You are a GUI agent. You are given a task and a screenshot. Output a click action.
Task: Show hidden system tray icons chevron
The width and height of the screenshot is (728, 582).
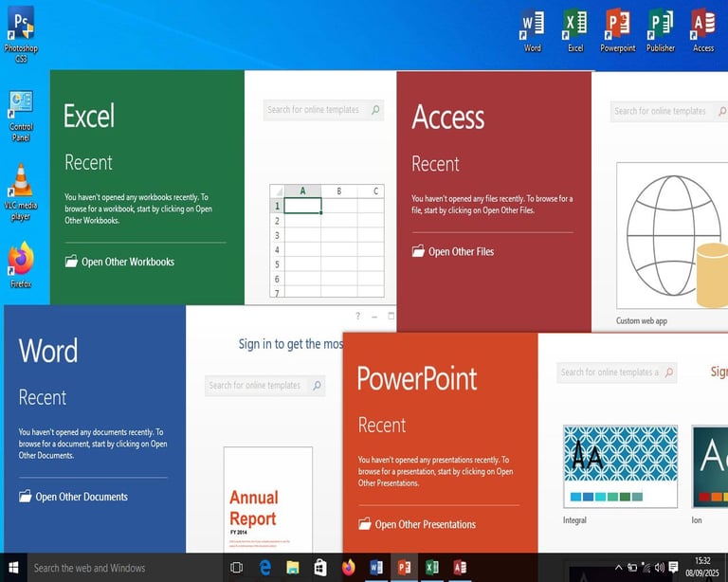pos(618,567)
